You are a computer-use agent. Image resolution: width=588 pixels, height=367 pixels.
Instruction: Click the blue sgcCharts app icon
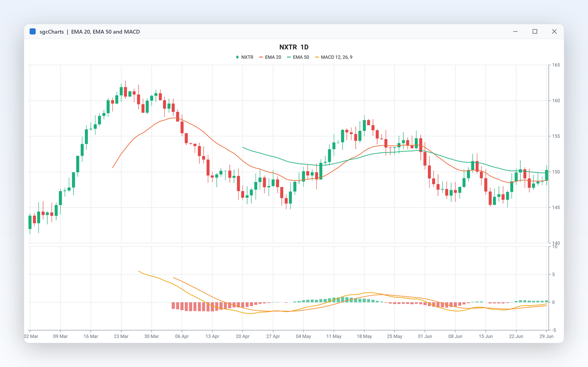33,31
